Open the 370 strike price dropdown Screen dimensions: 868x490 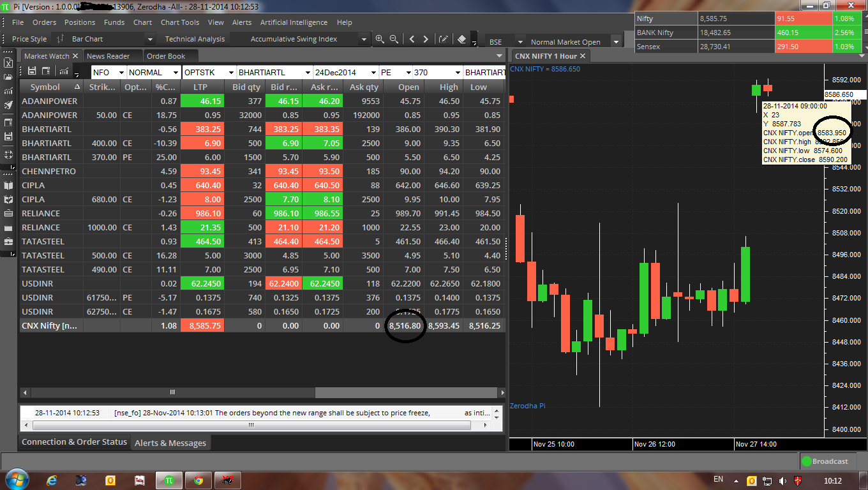click(x=456, y=72)
